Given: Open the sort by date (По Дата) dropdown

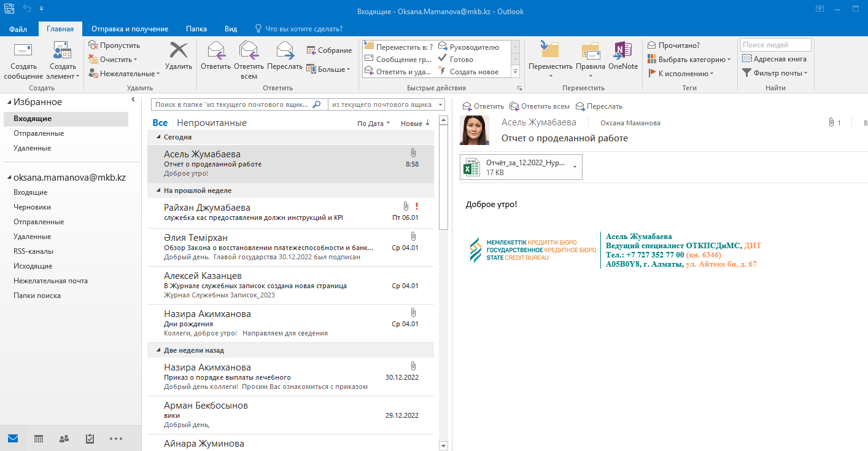Looking at the screenshot, I should 373,124.
